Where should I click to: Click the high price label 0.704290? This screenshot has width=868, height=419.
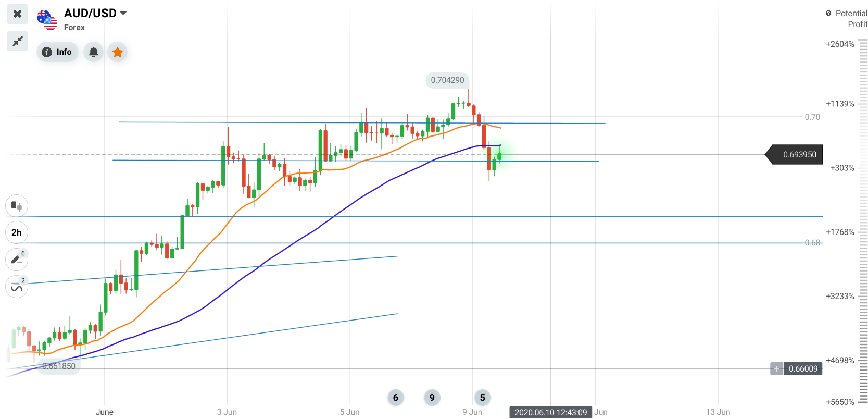448,80
